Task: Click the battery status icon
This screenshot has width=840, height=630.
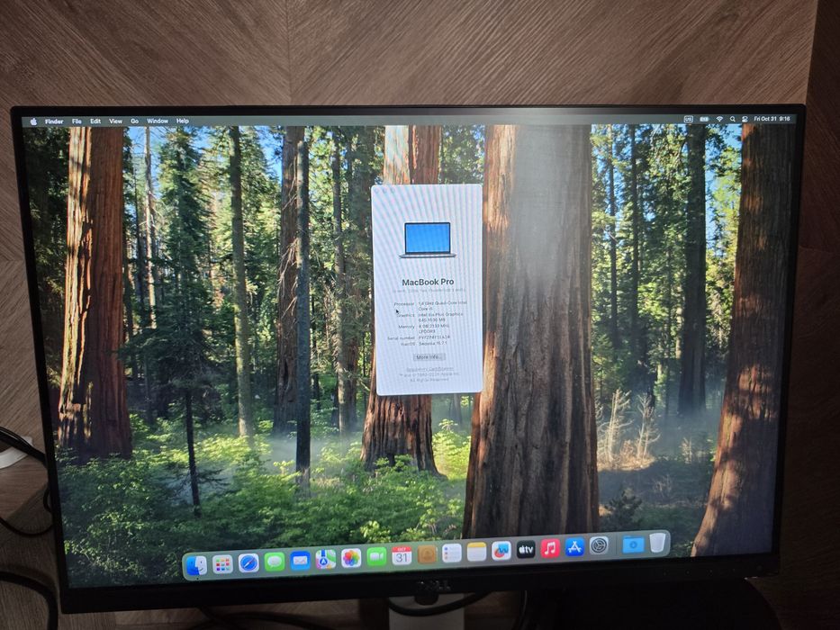Action: coord(704,119)
